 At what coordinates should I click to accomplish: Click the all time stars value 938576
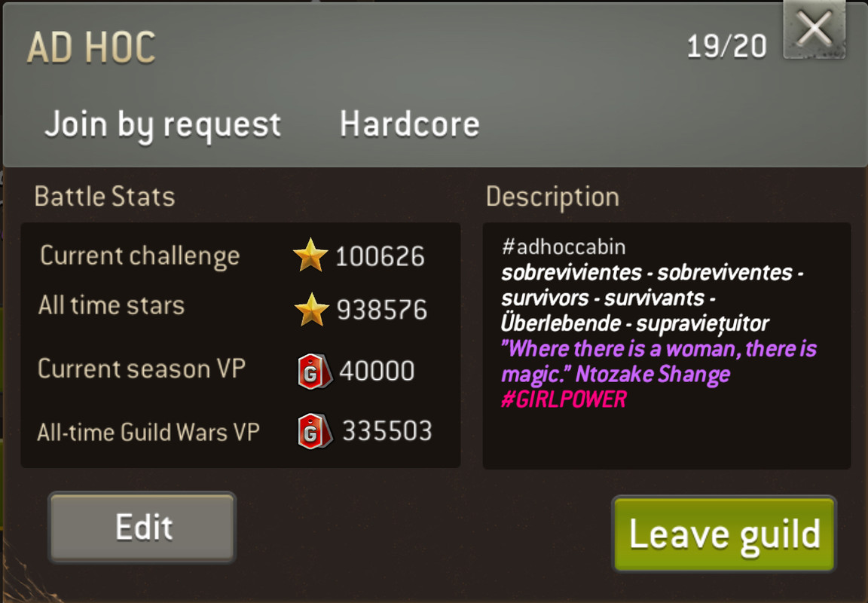pos(382,310)
